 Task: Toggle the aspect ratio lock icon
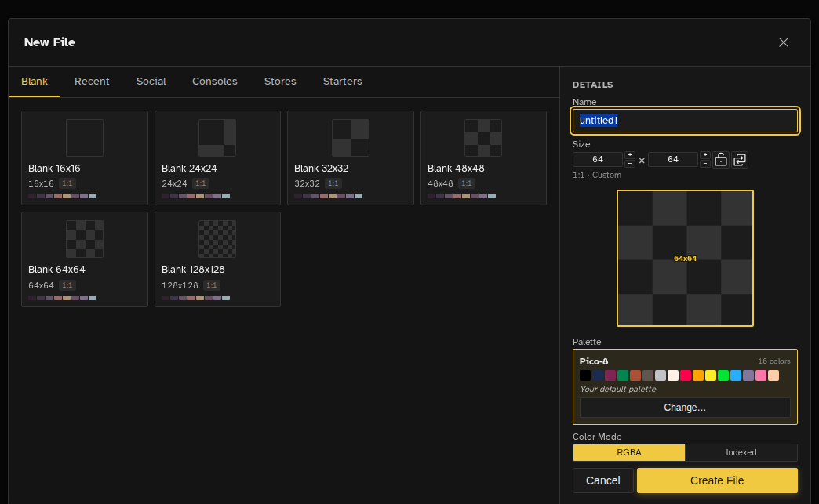(721, 160)
